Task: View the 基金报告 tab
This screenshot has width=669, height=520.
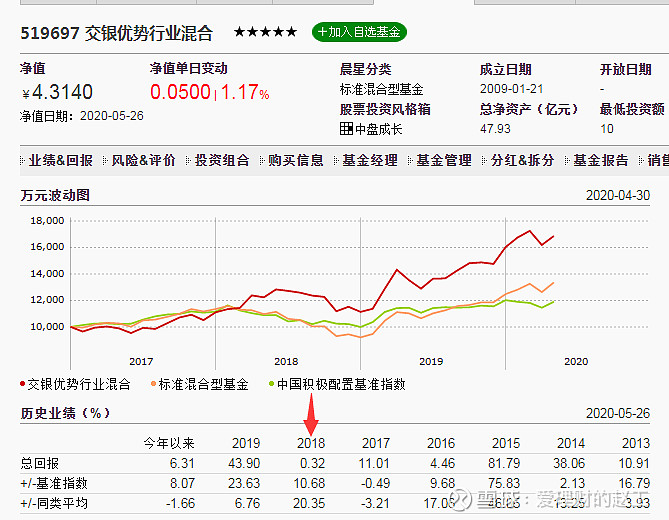Action: tap(601, 160)
